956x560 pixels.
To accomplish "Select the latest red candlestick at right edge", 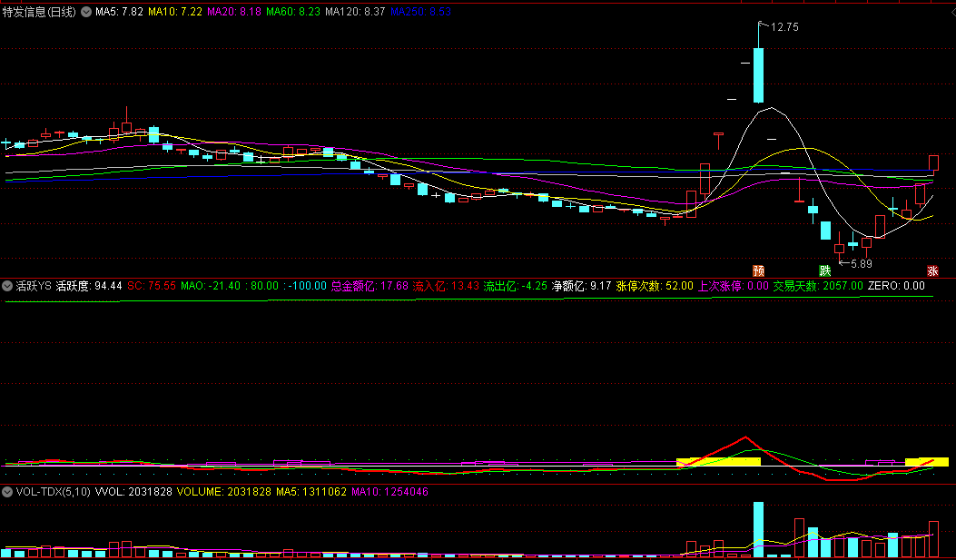I will click(x=933, y=162).
